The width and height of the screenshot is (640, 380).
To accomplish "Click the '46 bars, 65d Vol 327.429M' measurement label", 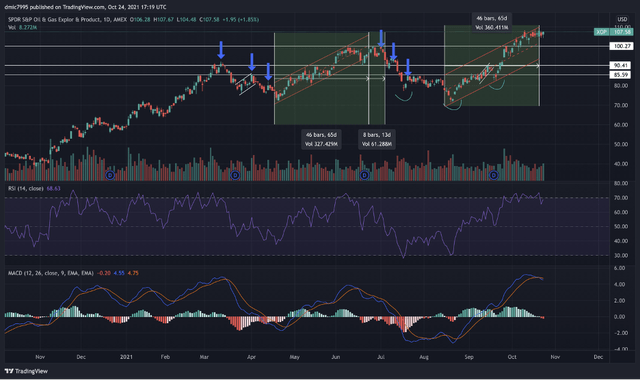I will coord(321,139).
